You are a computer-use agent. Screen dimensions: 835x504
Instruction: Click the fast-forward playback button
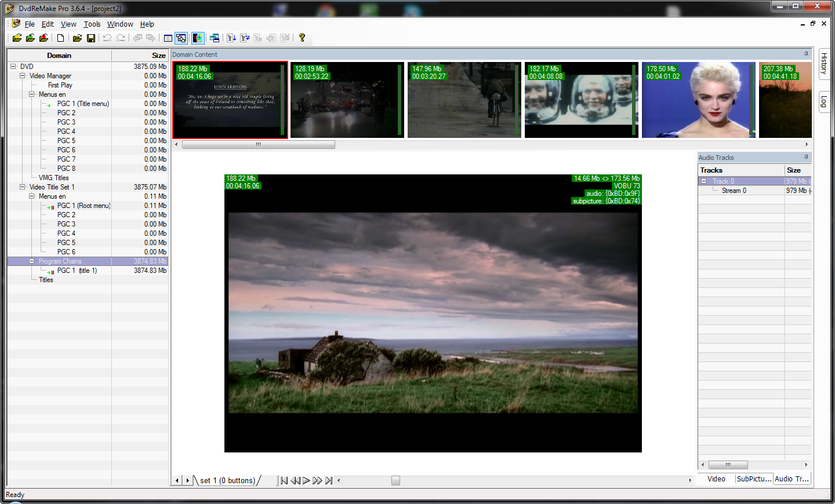(317, 480)
